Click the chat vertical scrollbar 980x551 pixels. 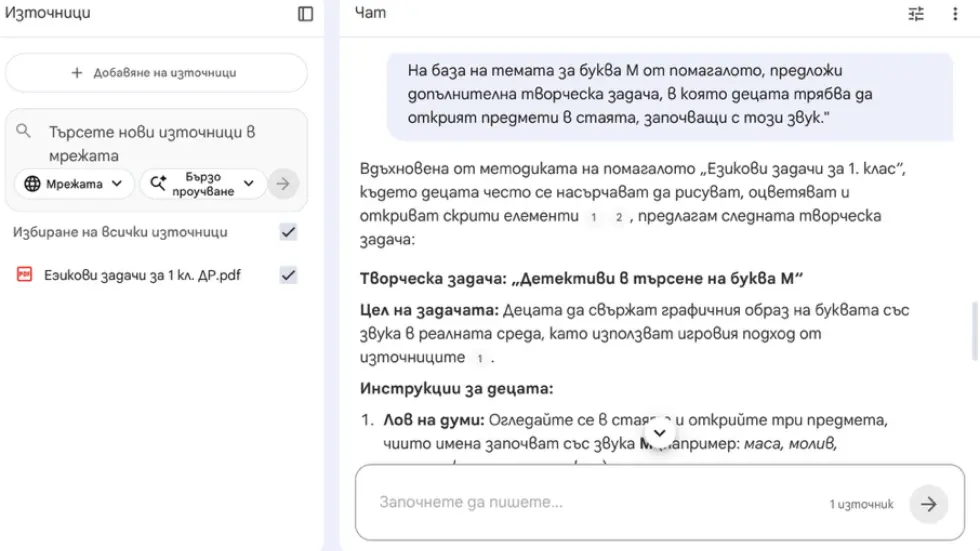coord(975,330)
